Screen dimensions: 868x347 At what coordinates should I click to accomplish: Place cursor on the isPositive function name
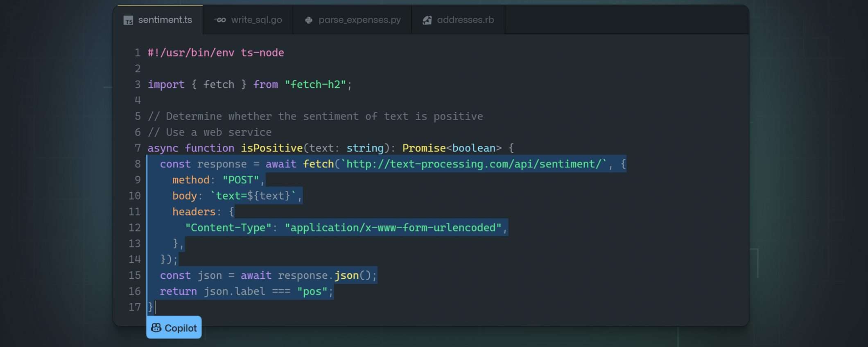(x=271, y=148)
